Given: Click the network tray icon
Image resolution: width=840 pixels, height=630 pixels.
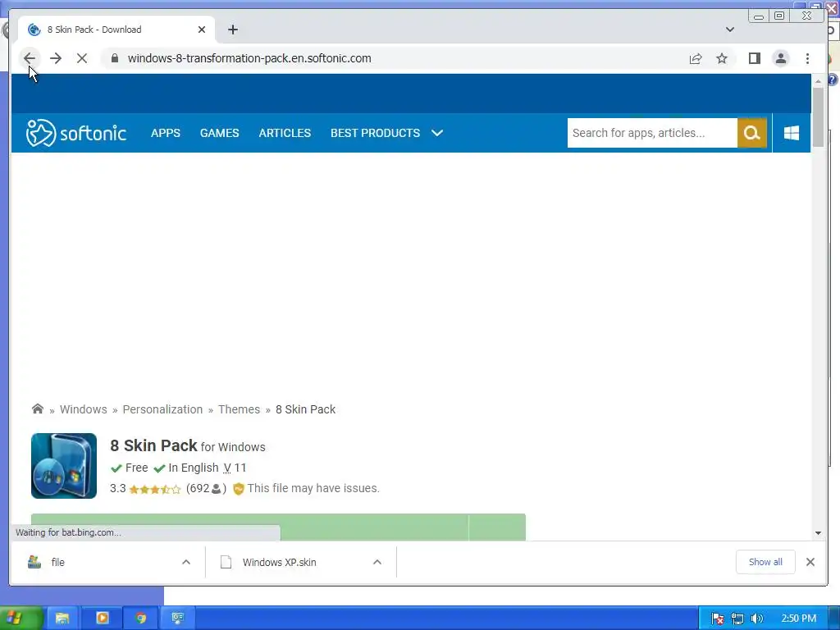Looking at the screenshot, I should pyautogui.click(x=737, y=619).
